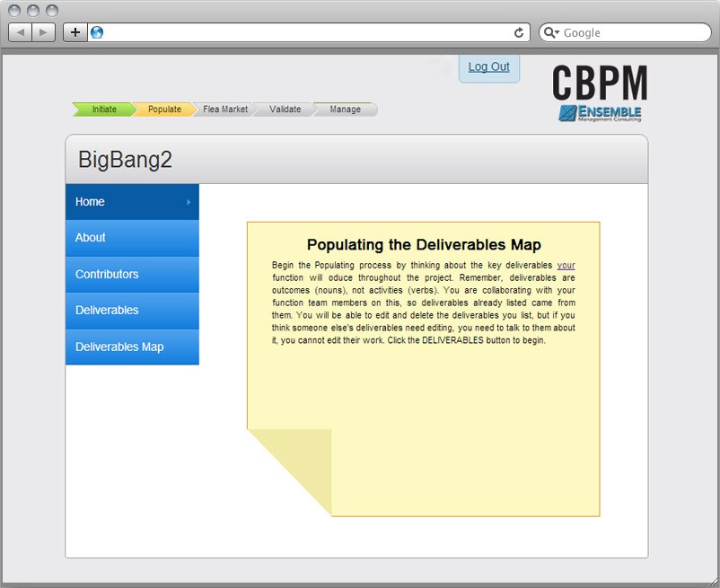
Task: Open the Manage step
Action: pos(345,110)
